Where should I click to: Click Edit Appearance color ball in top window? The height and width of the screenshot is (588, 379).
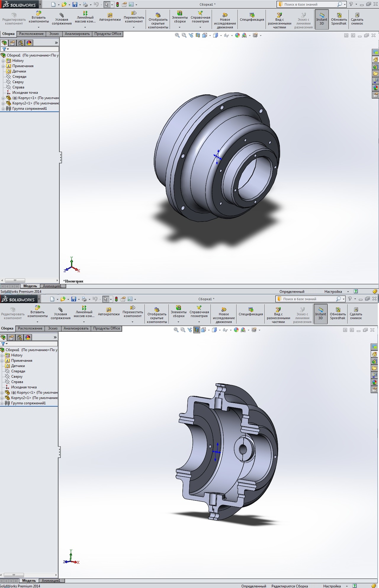[x=237, y=35]
